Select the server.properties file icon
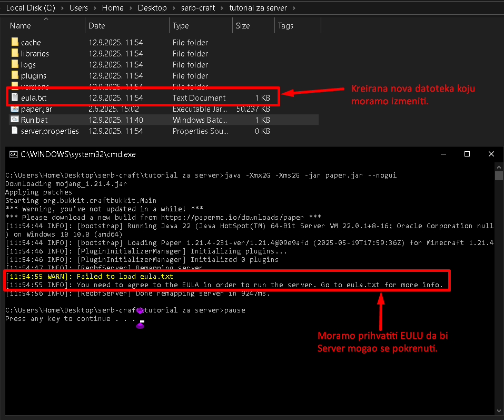This screenshot has height=420, width=504. click(x=15, y=131)
